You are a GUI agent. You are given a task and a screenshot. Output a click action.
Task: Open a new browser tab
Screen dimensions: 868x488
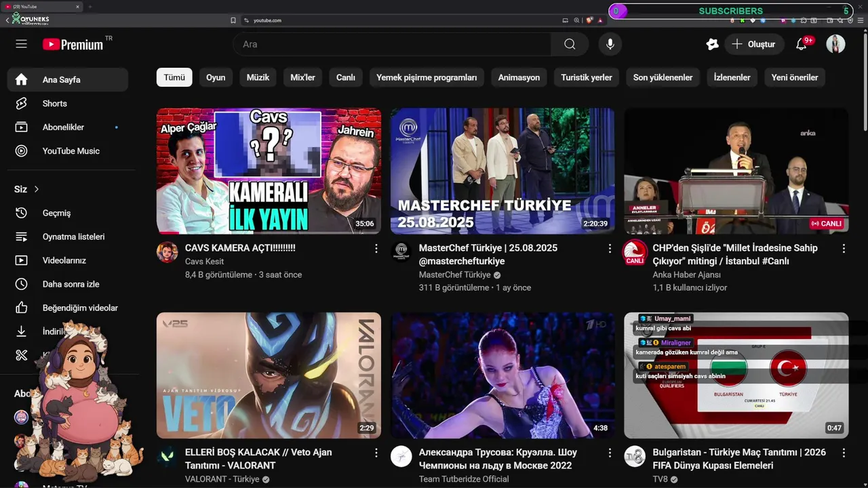click(90, 7)
